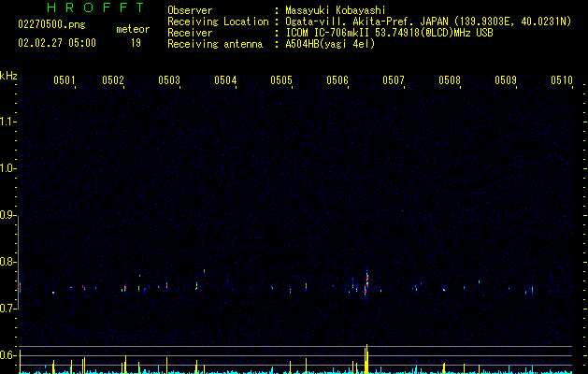Image resolution: width=588 pixels, height=374 pixels.
Task: Click the Receiving antenna label
Action: [215, 44]
